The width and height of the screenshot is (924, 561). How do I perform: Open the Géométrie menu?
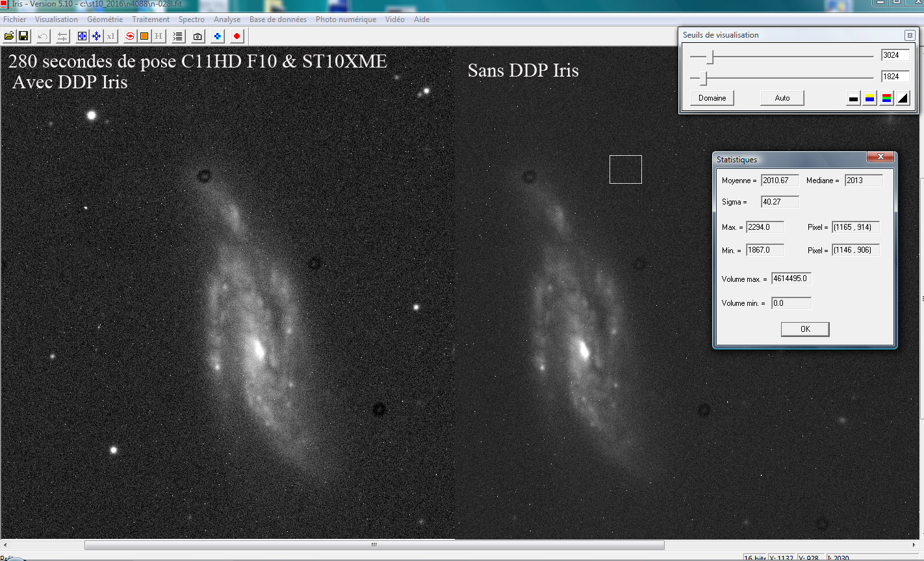105,19
